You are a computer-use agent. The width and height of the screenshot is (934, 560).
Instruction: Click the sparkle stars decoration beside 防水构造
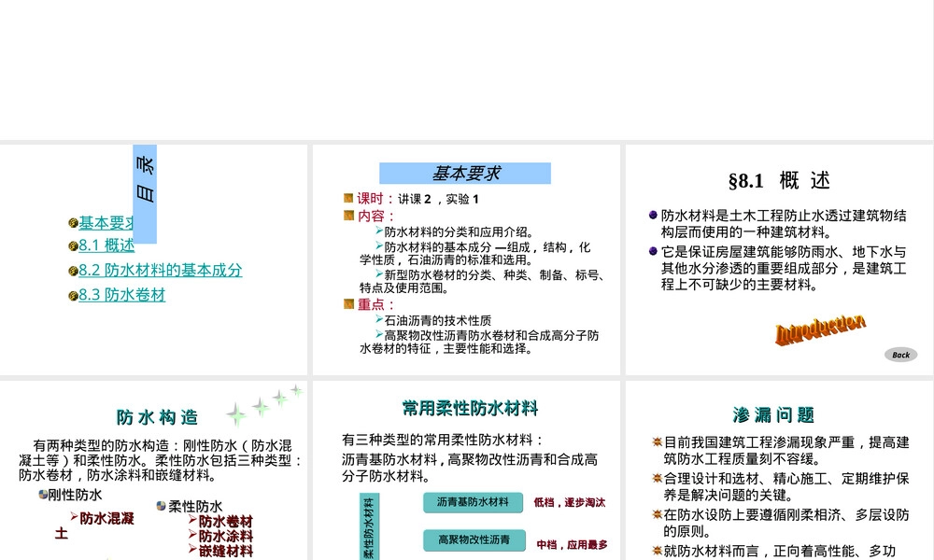tap(264, 405)
